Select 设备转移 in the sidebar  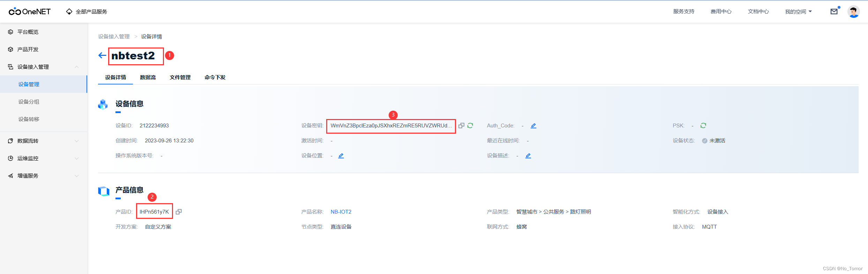point(29,119)
